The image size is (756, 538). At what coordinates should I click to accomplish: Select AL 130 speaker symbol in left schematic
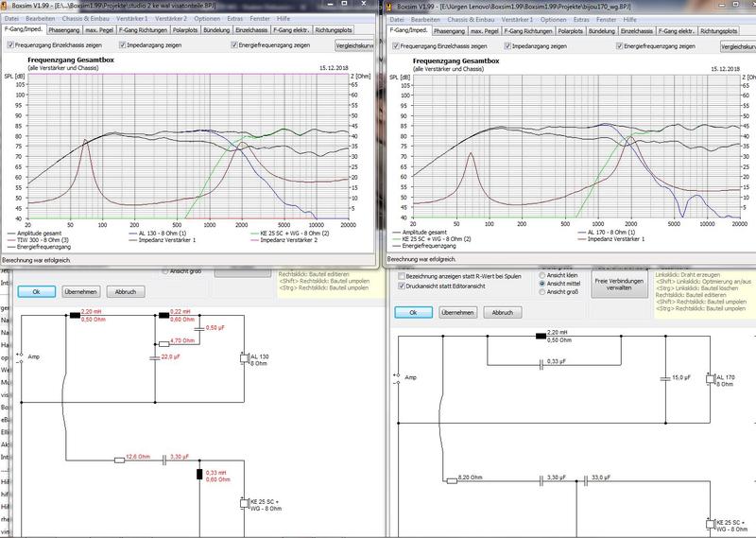click(245, 358)
